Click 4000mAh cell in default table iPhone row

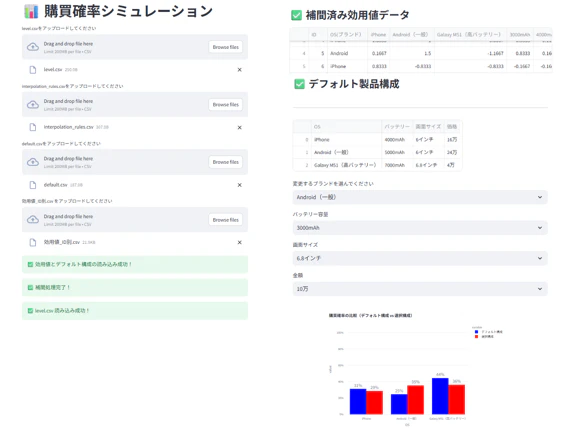[x=397, y=140]
